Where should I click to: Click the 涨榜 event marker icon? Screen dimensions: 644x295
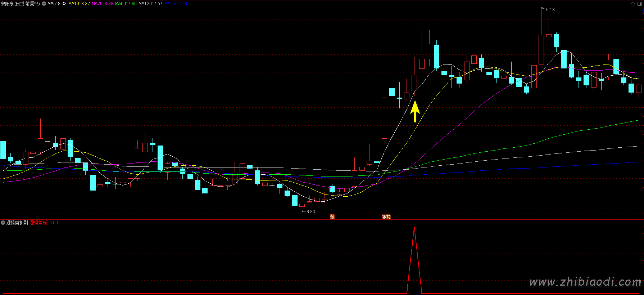point(386,216)
